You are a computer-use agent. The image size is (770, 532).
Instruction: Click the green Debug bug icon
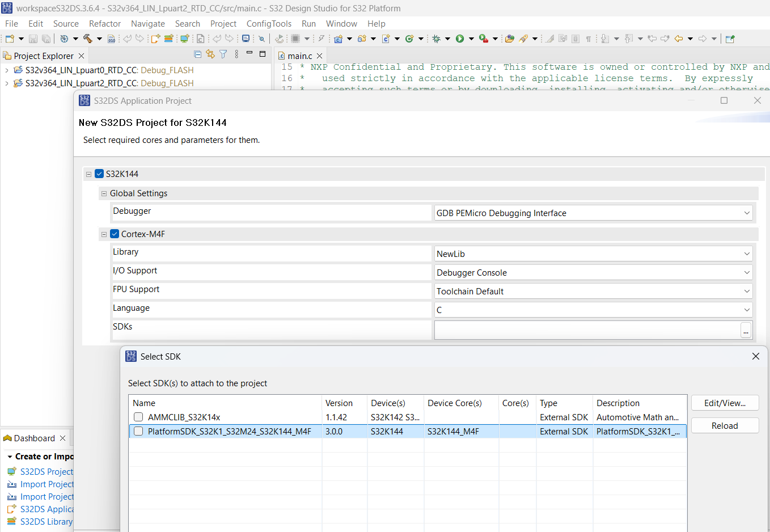coord(436,39)
